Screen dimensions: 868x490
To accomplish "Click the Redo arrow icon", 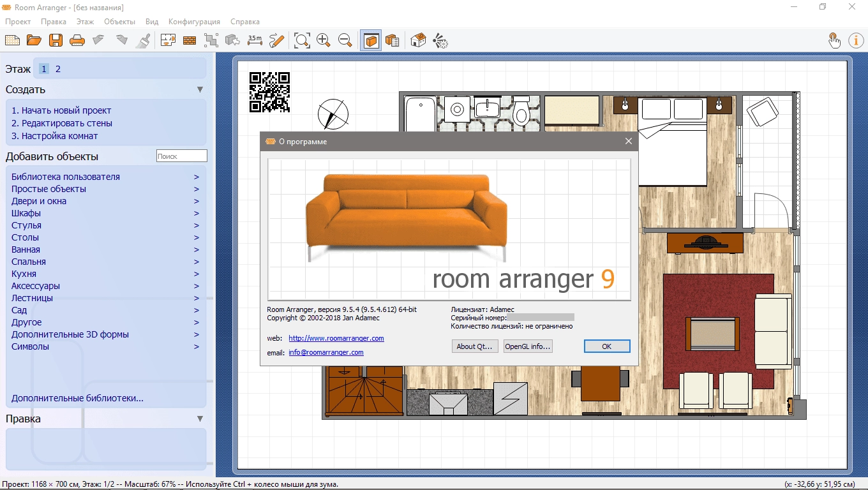I will click(121, 40).
